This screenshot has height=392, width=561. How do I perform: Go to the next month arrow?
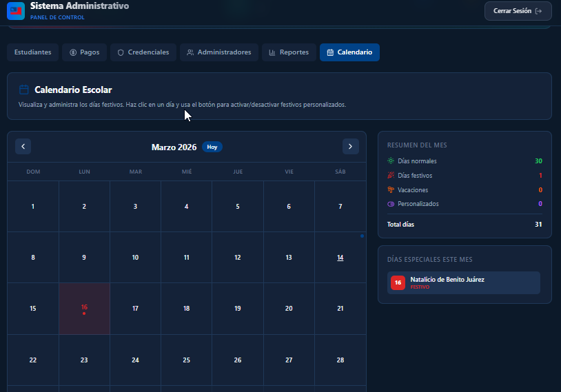[x=350, y=146]
